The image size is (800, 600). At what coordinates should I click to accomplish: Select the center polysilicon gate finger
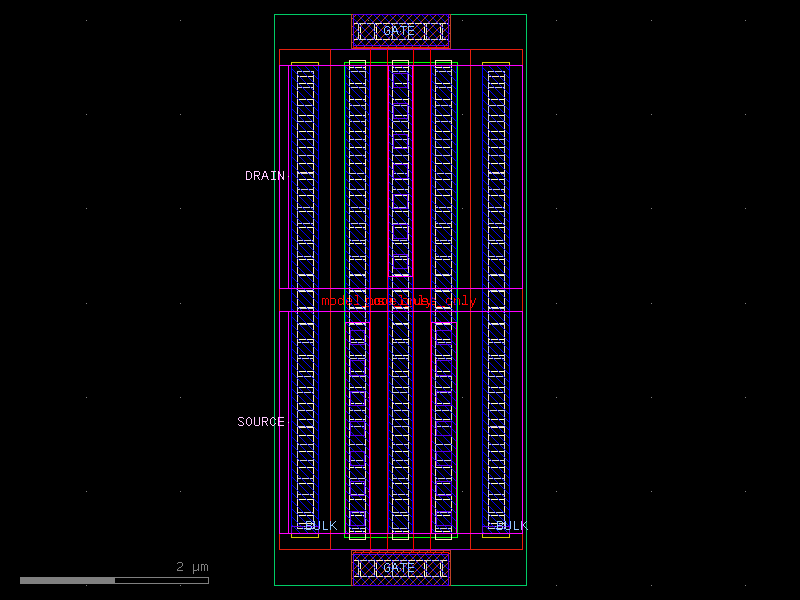399,170
